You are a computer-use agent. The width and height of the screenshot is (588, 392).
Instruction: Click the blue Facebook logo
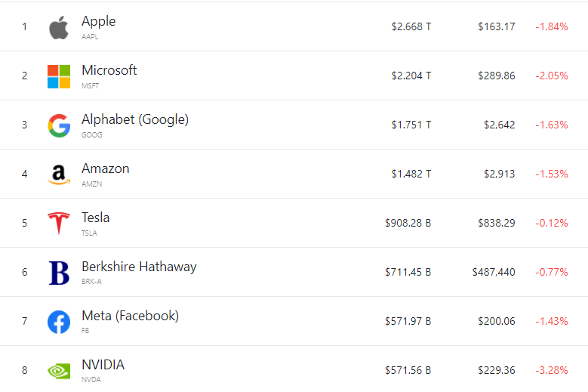click(59, 322)
